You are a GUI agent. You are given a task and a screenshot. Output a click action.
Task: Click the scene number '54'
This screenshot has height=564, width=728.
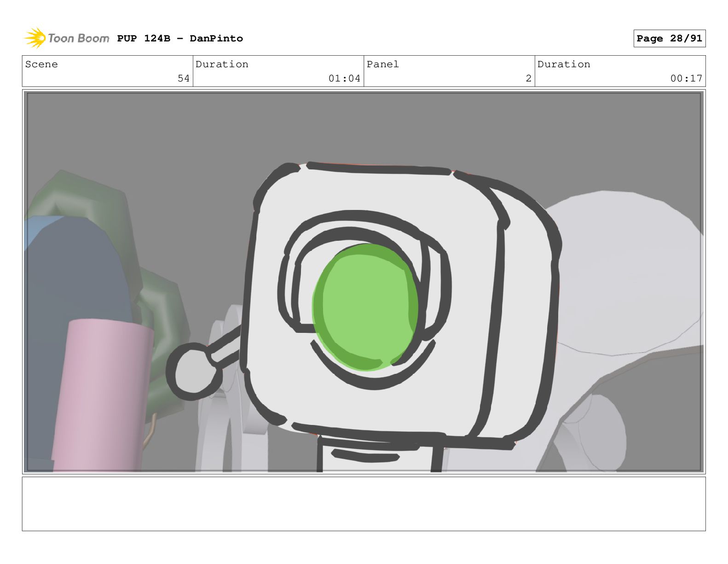click(x=184, y=78)
